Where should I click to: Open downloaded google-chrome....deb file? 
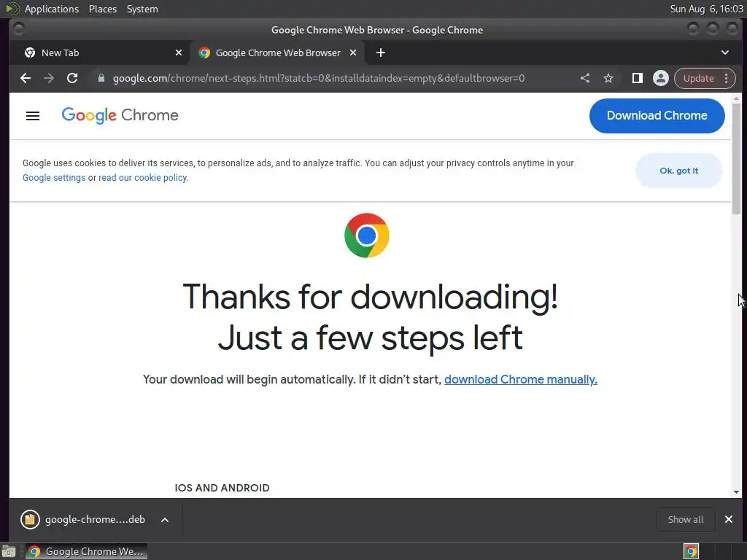coord(95,519)
